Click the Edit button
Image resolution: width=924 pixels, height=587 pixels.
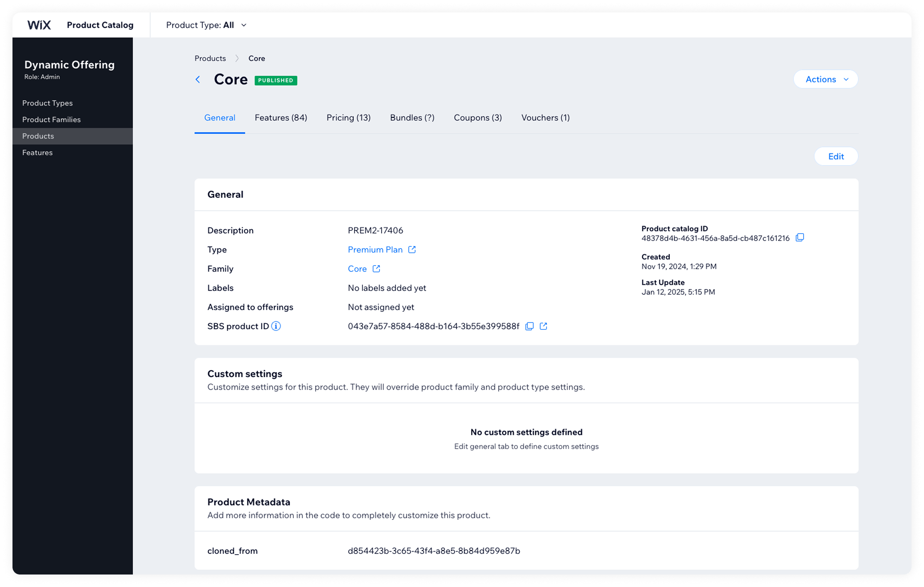836,157
